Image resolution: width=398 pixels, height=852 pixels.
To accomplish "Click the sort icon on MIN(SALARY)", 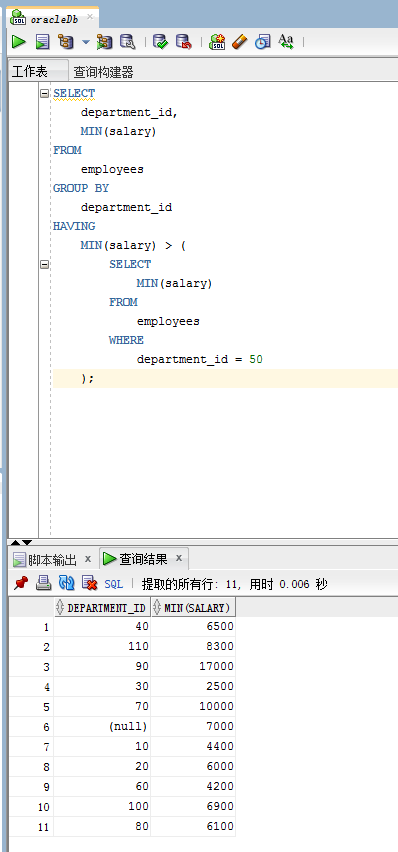I will 157,607.
